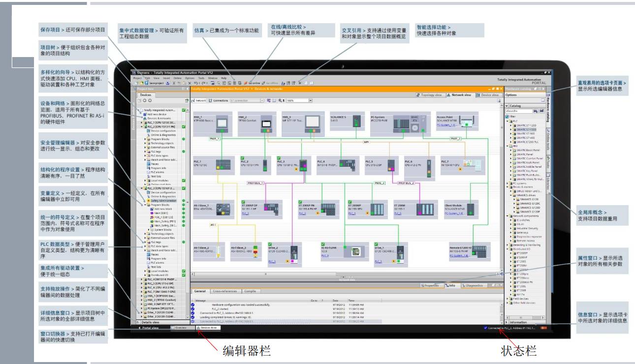Click the HMI_1 KTP1000 panel device image
Screen dimensions: 635x364
[222, 124]
